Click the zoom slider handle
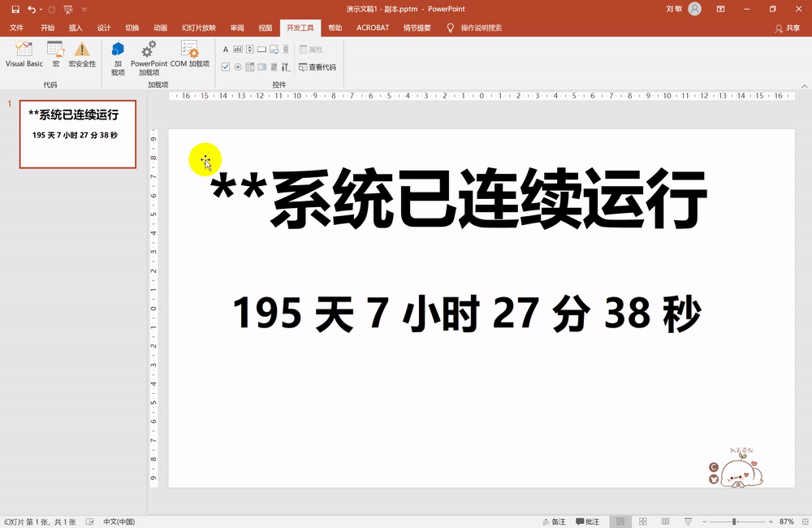 [x=734, y=522]
